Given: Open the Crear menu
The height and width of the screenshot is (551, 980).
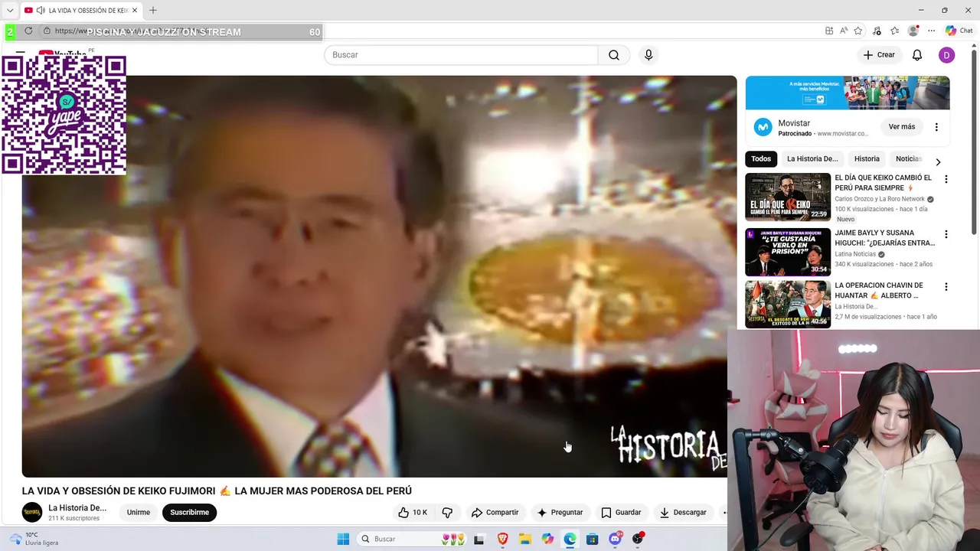Looking at the screenshot, I should pyautogui.click(x=879, y=55).
